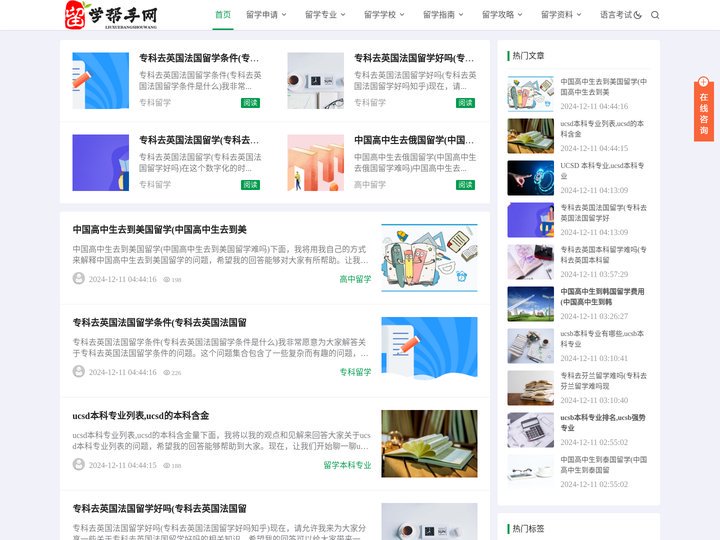Click stationery cartoon image of 美国留学 article
The height and width of the screenshot is (540, 720).
click(x=429, y=258)
